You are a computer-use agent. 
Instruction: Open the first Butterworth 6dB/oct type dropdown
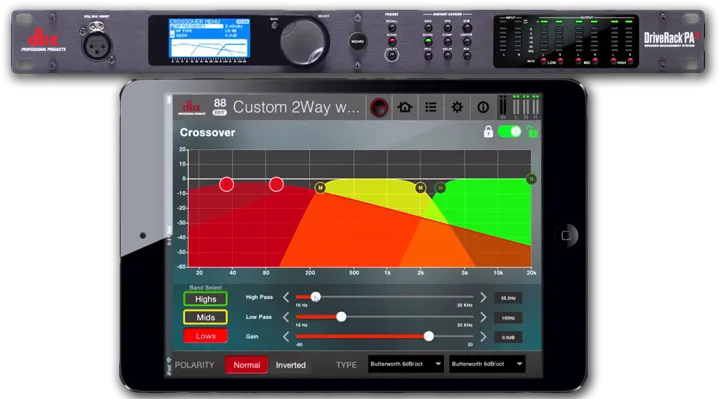405,364
